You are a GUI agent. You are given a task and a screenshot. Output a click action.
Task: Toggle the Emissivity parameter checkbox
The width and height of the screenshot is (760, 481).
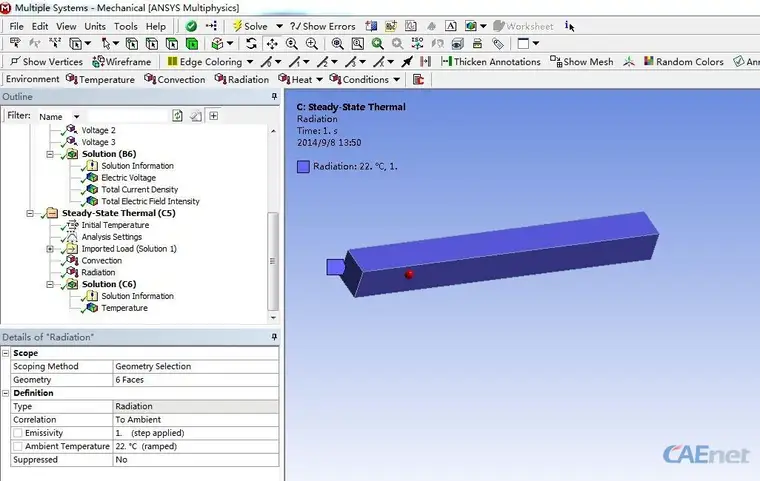[18, 433]
